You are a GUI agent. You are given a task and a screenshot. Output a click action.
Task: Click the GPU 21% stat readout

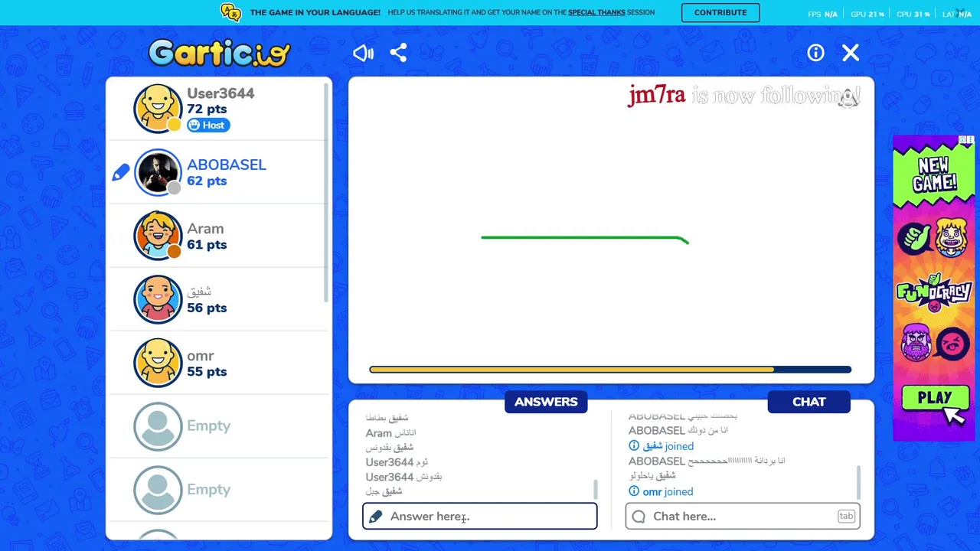(x=867, y=14)
